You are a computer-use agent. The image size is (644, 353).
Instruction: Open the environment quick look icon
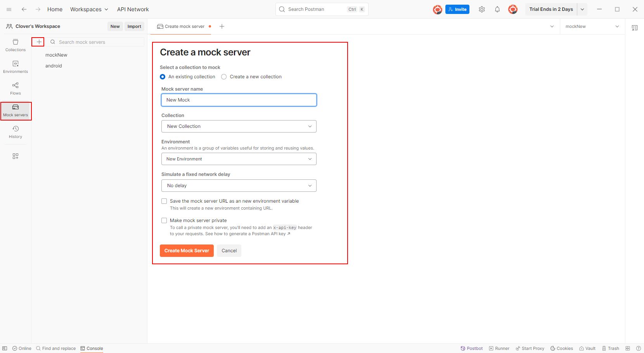635,28
